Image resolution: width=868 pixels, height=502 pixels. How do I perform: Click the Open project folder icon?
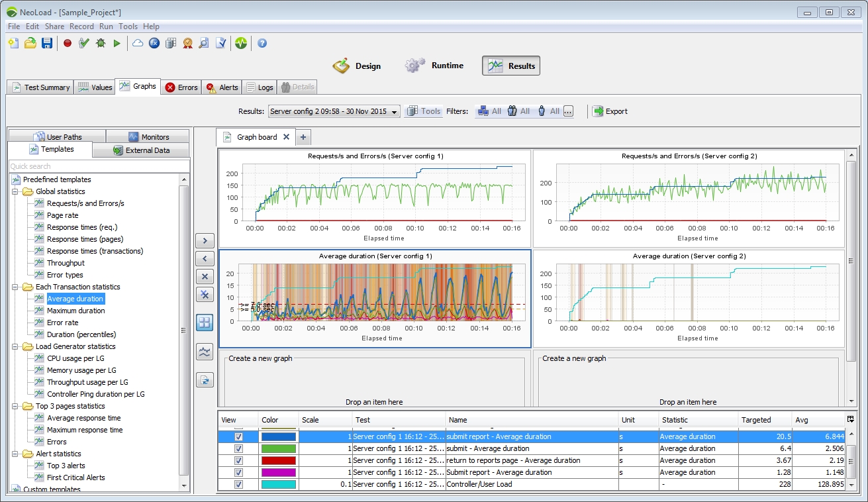[x=30, y=43]
